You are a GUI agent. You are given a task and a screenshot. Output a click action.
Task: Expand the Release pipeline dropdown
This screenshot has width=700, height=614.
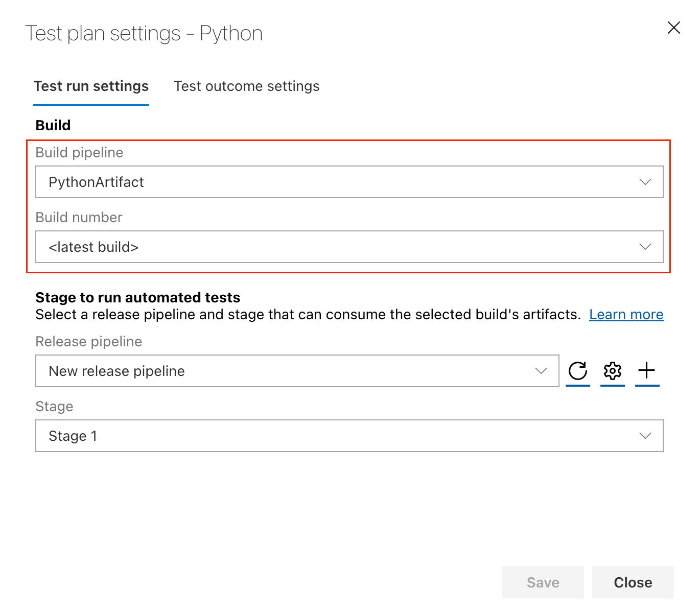541,371
